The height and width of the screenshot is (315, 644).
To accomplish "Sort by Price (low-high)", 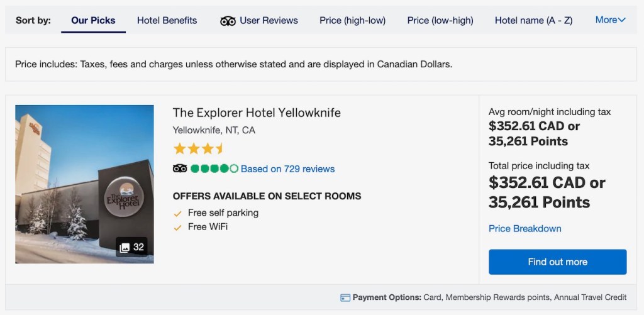I will (440, 20).
